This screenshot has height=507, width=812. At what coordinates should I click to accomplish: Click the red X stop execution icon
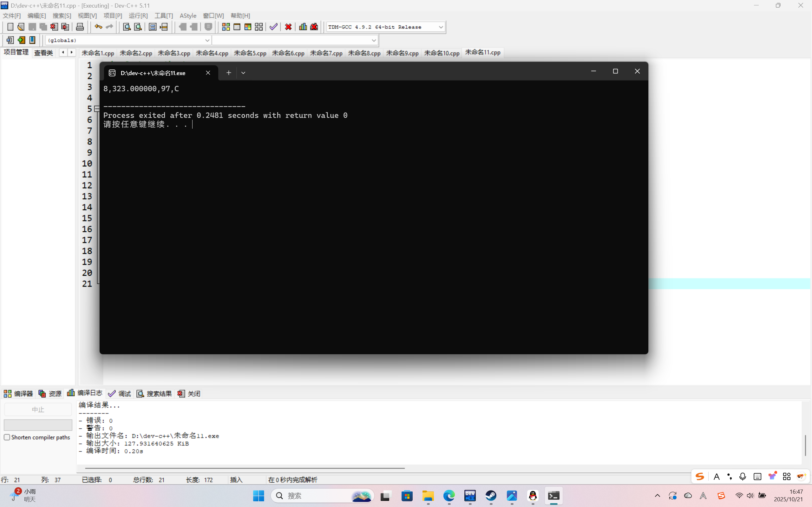point(288,27)
